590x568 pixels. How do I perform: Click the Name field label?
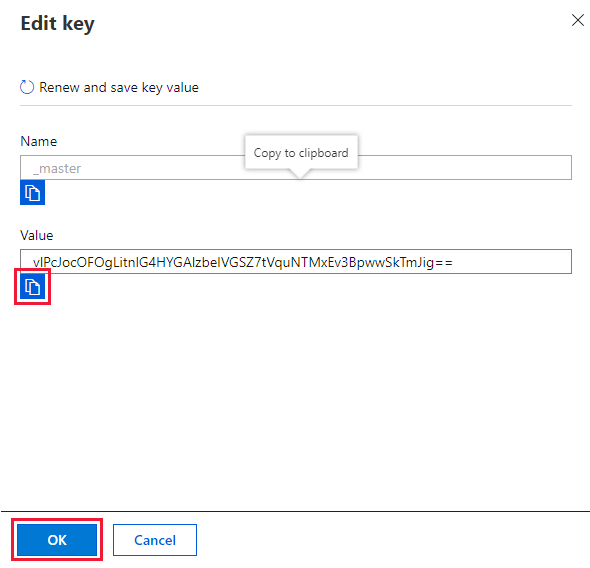(x=38, y=141)
